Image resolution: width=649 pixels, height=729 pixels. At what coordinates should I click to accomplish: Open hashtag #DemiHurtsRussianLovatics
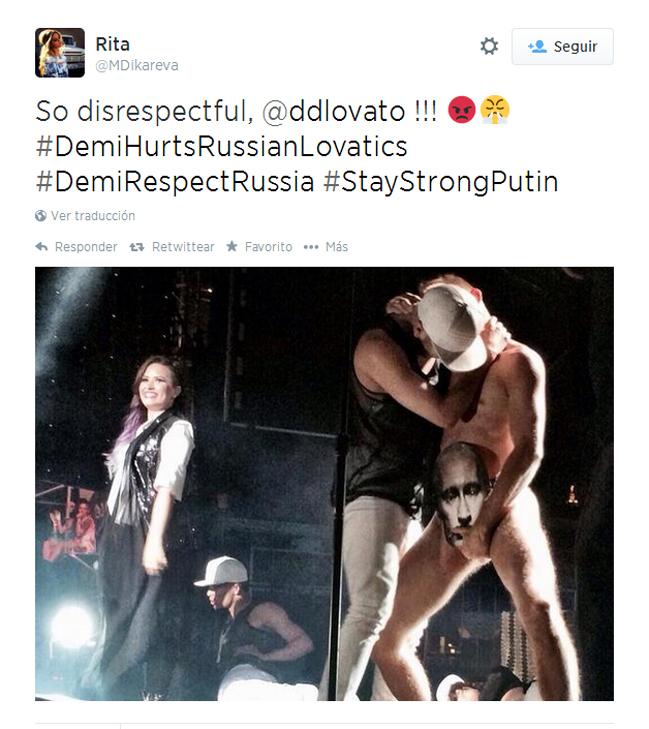pyautogui.click(x=221, y=146)
